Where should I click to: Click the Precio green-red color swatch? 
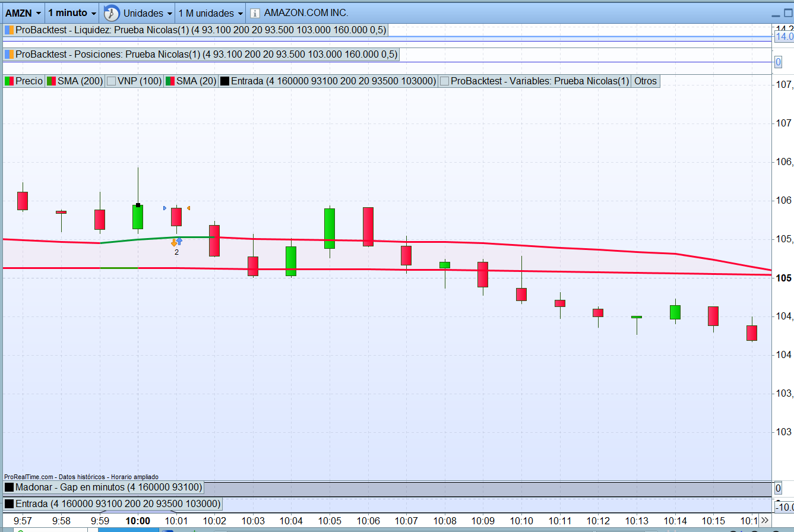9,81
